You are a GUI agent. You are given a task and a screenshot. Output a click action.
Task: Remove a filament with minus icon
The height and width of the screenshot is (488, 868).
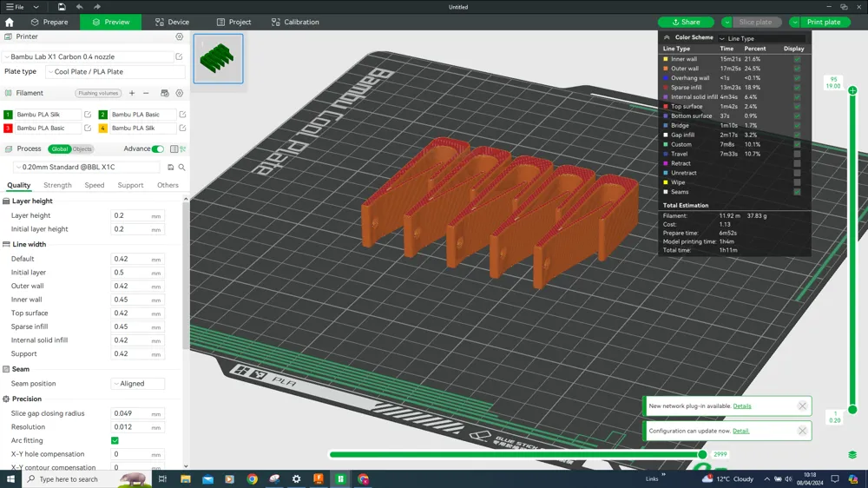point(146,93)
